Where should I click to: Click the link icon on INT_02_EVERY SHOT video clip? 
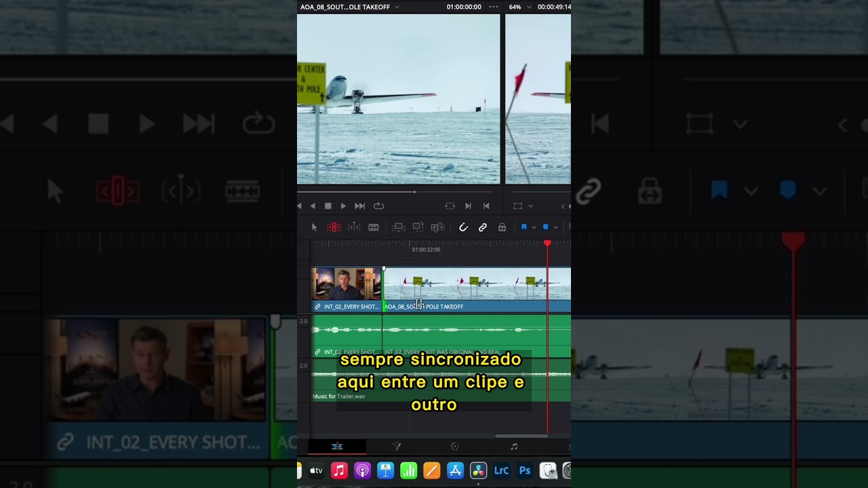[x=317, y=306]
